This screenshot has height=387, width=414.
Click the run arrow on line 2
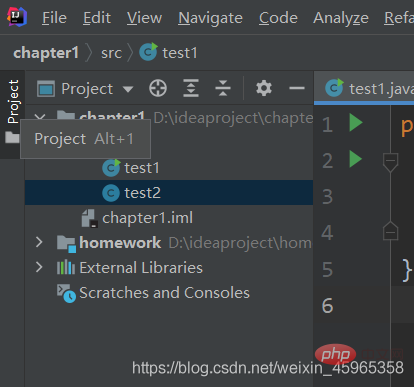click(x=356, y=159)
